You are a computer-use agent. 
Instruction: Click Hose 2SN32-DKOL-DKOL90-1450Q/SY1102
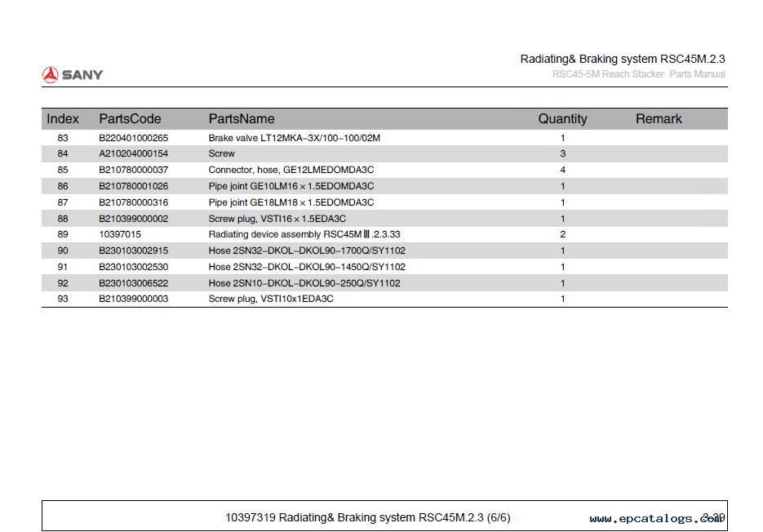[307, 267]
